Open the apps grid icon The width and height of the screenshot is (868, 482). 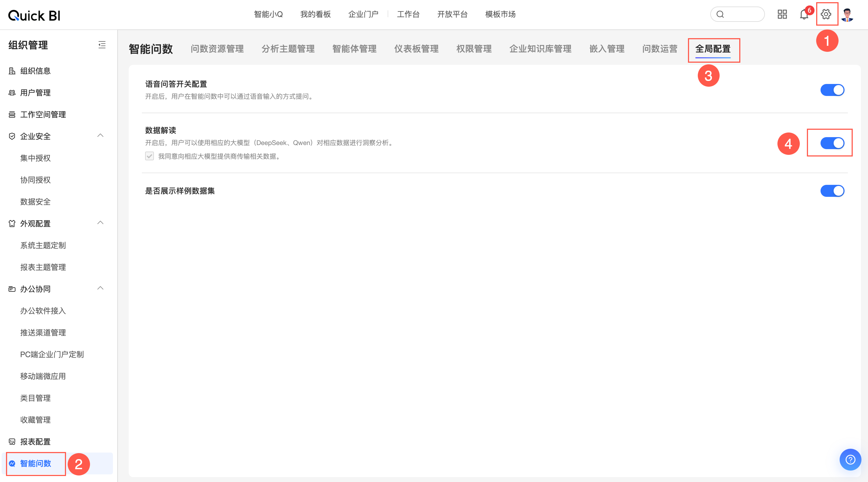point(782,14)
